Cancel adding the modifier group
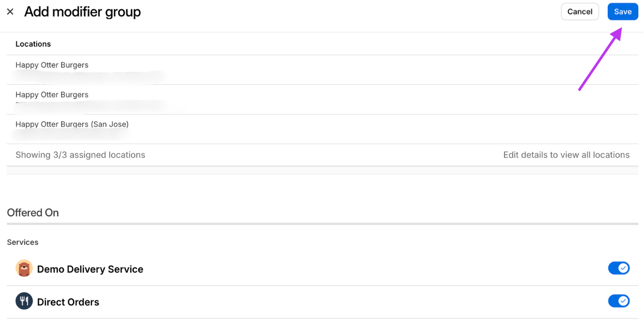The image size is (644, 322). click(580, 12)
